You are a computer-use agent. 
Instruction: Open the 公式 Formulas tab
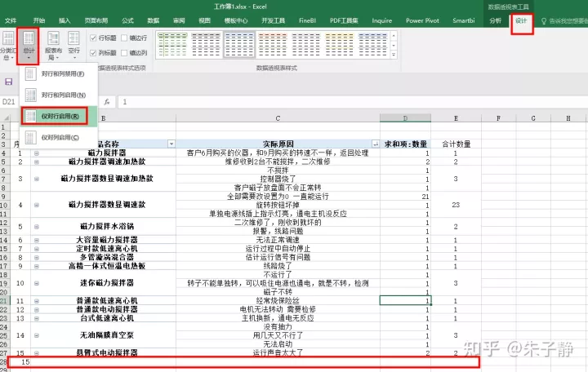pos(127,20)
